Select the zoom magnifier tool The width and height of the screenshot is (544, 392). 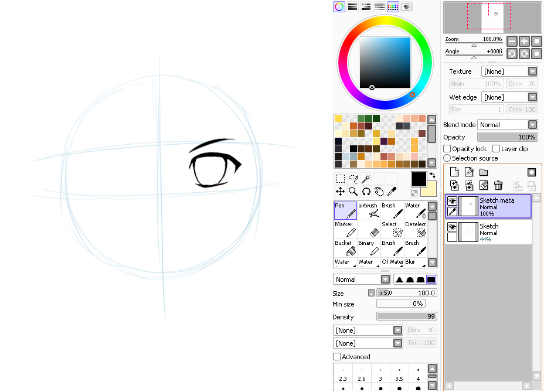coord(353,192)
